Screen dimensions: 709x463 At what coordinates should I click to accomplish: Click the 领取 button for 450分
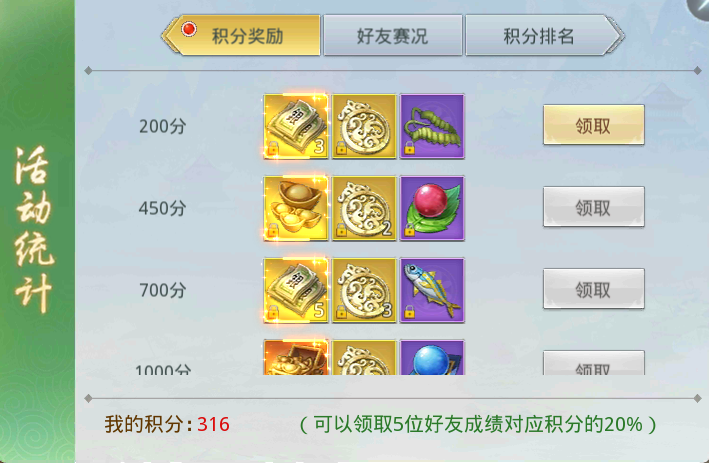point(593,207)
